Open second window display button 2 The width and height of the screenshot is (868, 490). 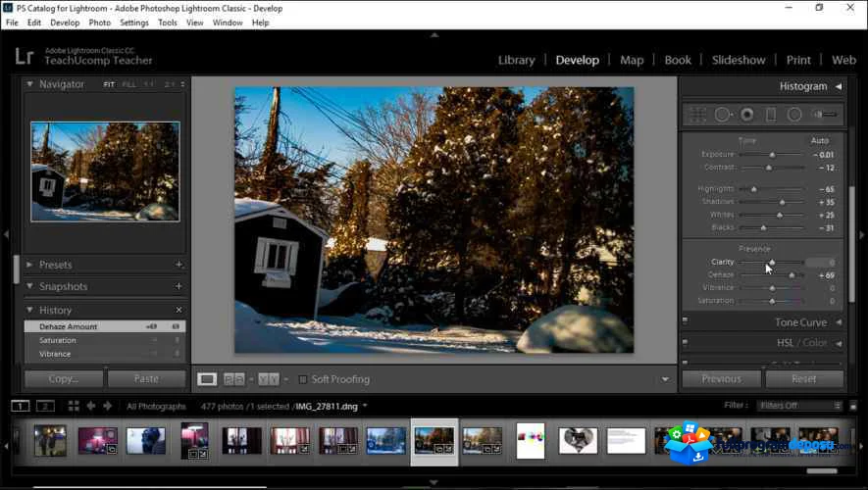45,406
